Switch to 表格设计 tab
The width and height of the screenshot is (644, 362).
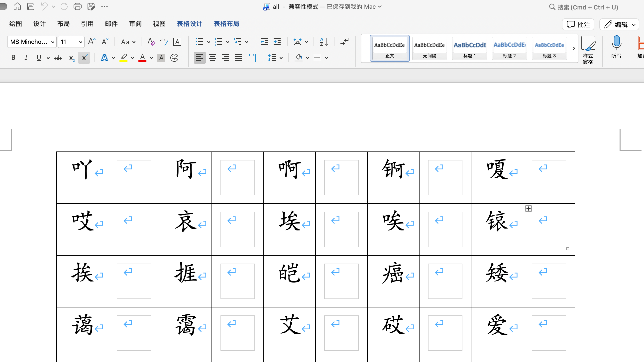pos(190,24)
